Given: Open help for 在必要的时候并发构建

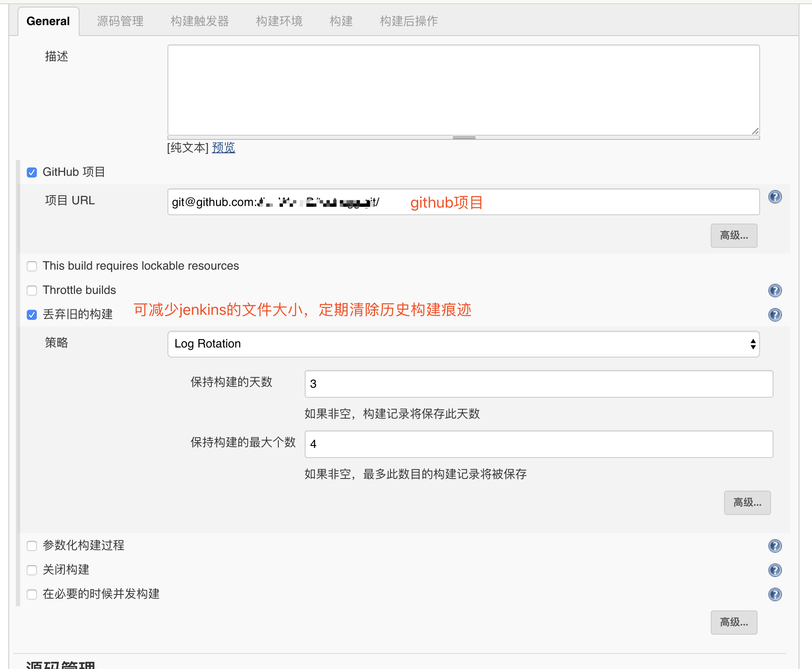Looking at the screenshot, I should [775, 594].
